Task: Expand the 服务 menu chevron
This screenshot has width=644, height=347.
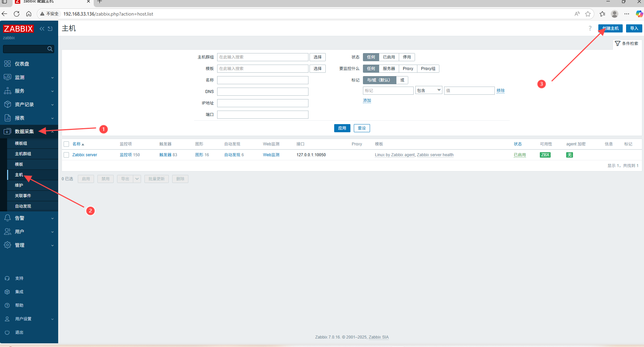Action: [52, 91]
